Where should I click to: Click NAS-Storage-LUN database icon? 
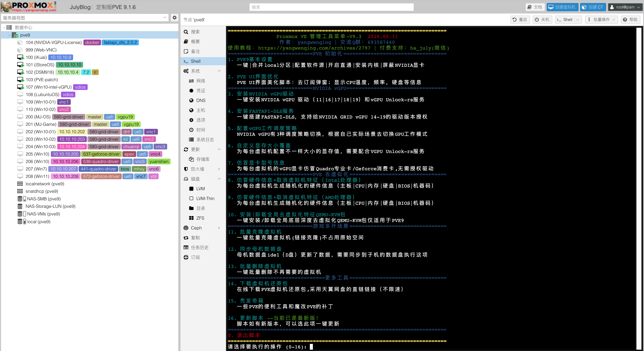(x=20, y=206)
